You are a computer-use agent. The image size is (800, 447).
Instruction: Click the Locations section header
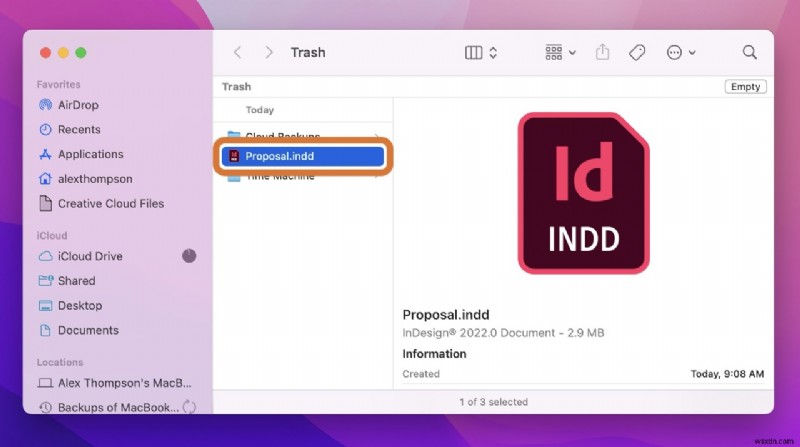[60, 362]
